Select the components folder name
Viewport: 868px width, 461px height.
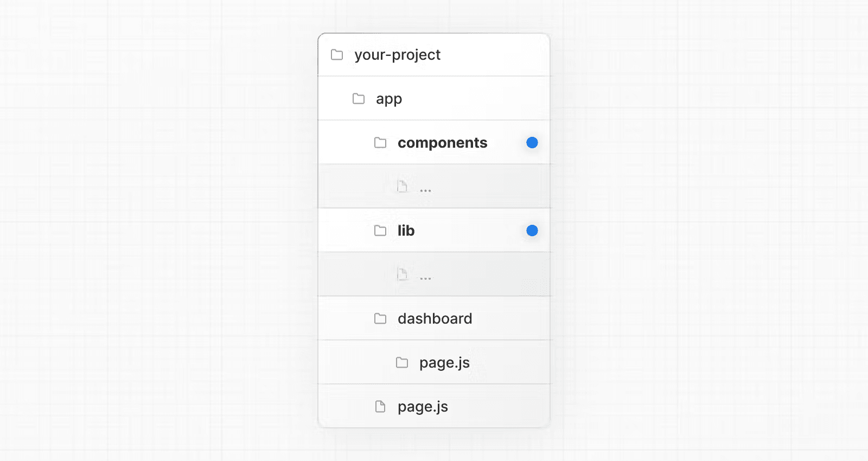[x=442, y=143]
